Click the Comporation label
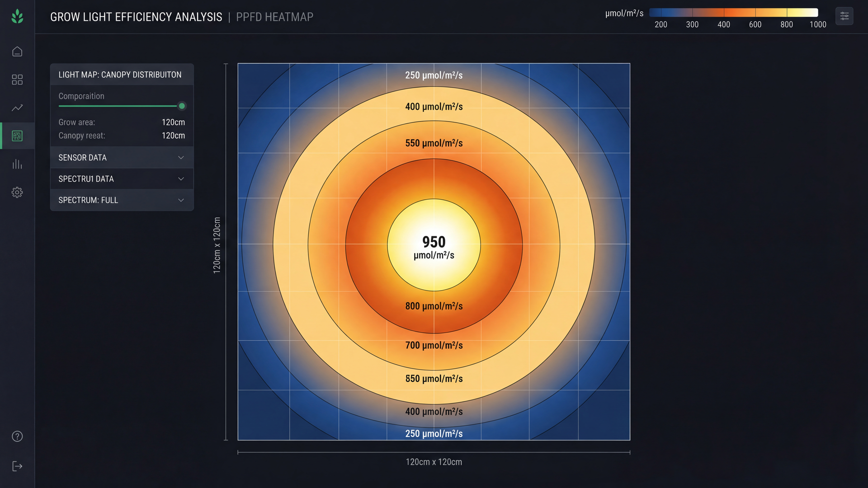 [81, 96]
